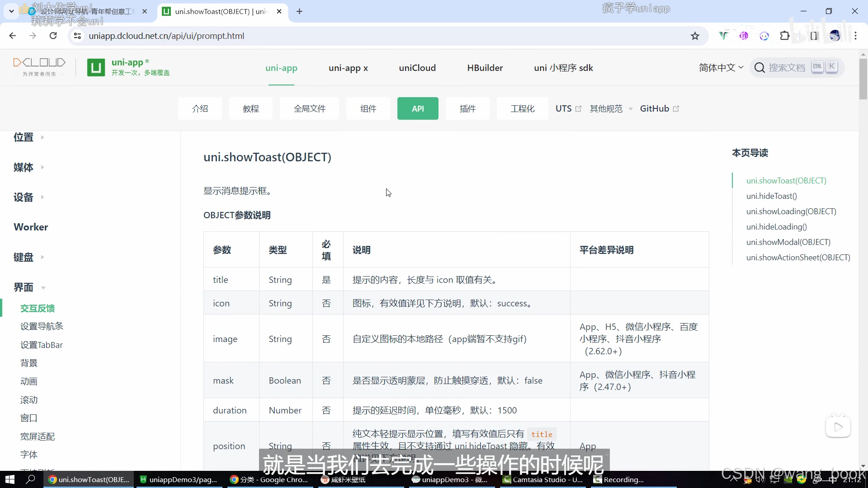This screenshot has width=868, height=488.
Task: Click floating video play icon at right
Action: point(838,427)
